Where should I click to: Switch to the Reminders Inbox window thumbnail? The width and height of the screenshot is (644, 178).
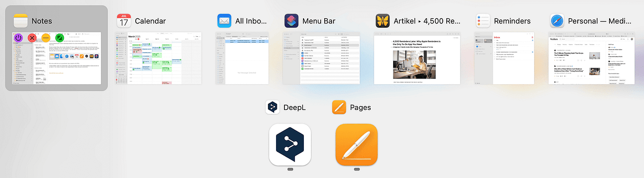(504, 58)
